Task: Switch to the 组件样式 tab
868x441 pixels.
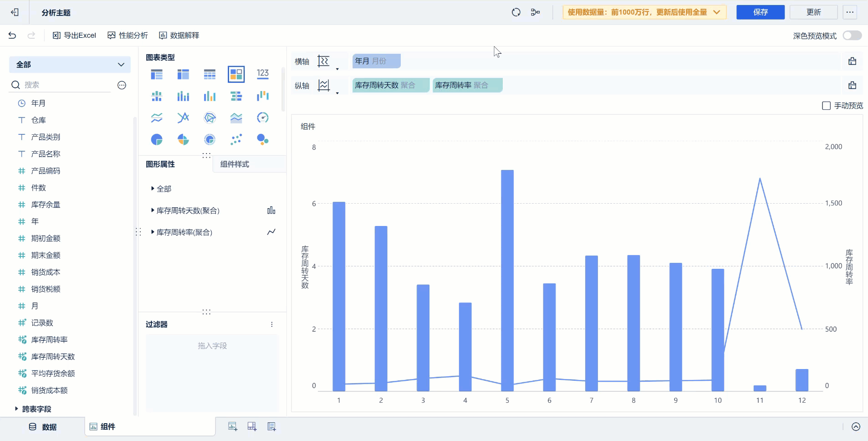Action: coord(235,164)
